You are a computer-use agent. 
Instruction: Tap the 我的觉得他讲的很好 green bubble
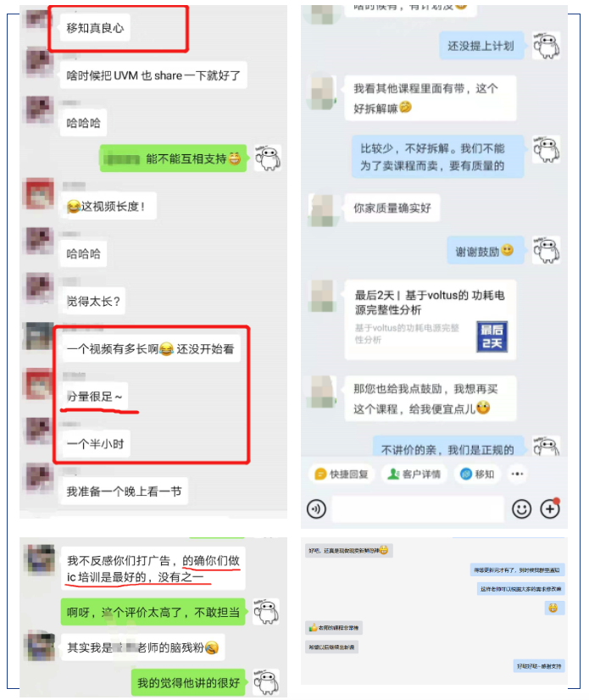tap(188, 682)
